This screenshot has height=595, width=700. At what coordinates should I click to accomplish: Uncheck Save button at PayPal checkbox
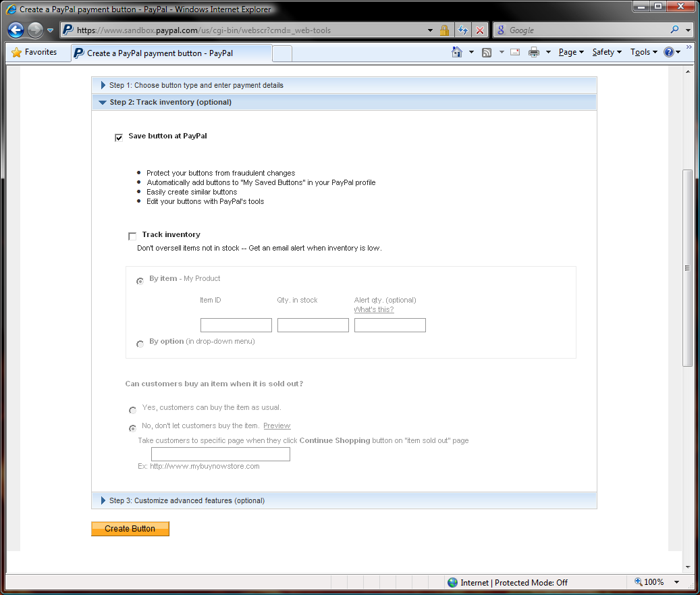coord(119,138)
